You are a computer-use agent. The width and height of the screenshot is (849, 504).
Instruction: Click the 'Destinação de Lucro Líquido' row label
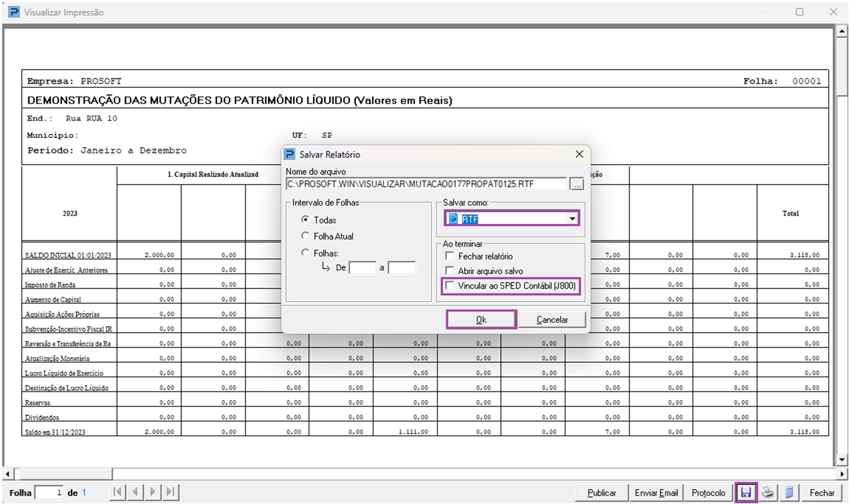[x=67, y=388]
